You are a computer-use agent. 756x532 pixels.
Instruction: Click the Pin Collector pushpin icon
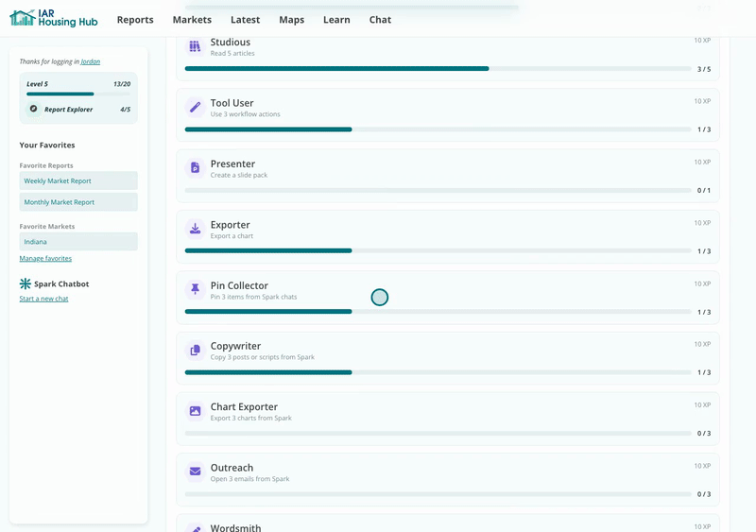[195, 289]
